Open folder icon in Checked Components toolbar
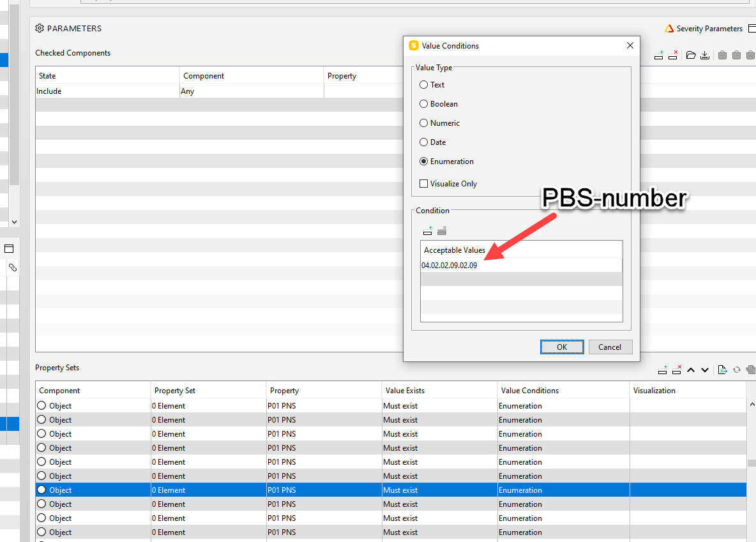756x542 pixels. coord(691,55)
